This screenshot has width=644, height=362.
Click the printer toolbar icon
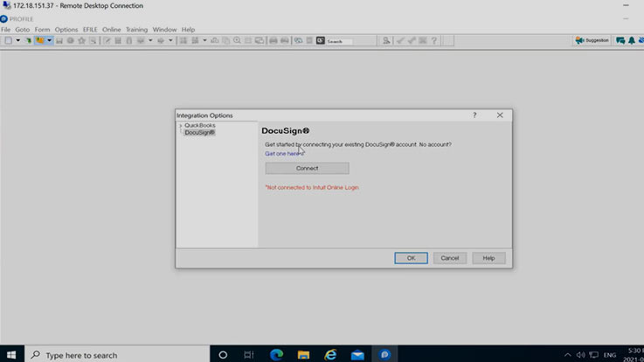pos(274,40)
